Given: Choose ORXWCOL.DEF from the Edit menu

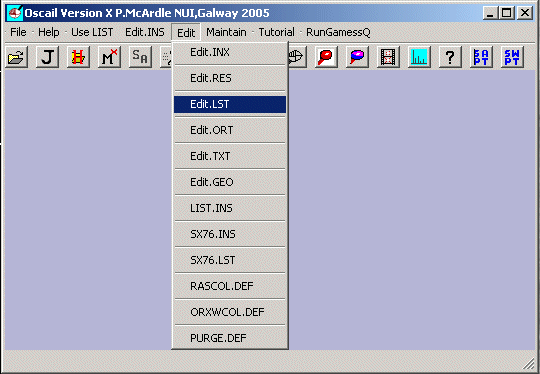Looking at the screenshot, I should pos(230,312).
